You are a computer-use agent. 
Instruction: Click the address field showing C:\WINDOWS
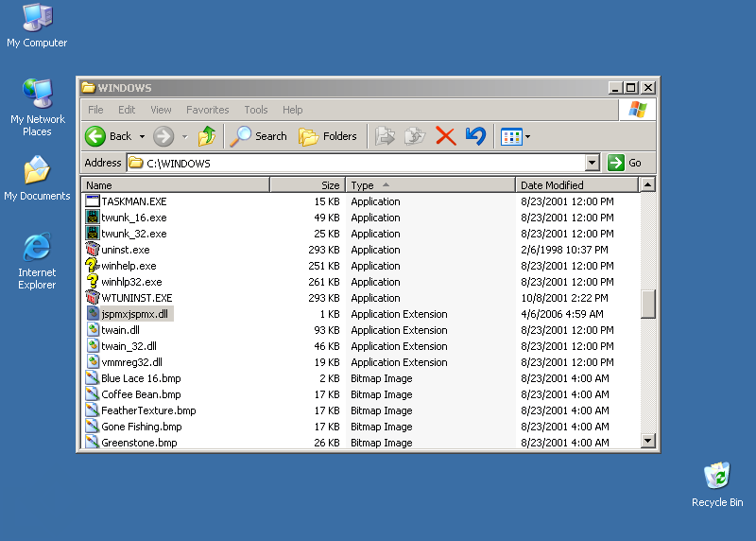[357, 163]
